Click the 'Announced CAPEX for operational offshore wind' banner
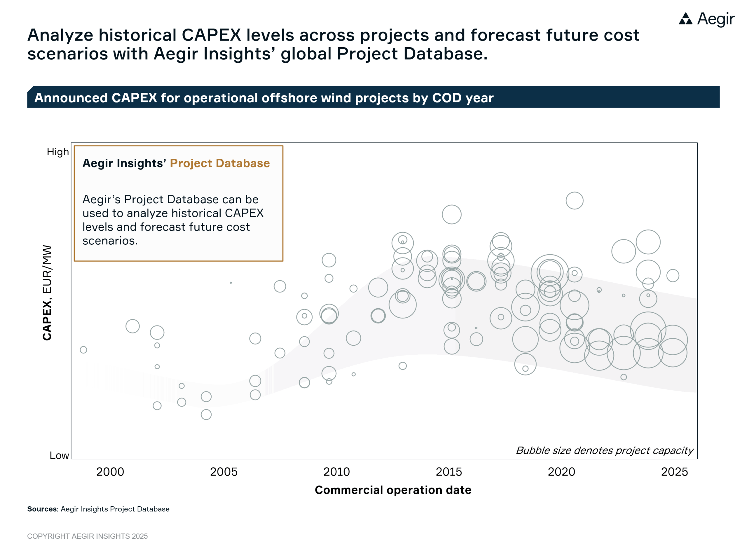This screenshot has height=560, width=747. point(373,97)
